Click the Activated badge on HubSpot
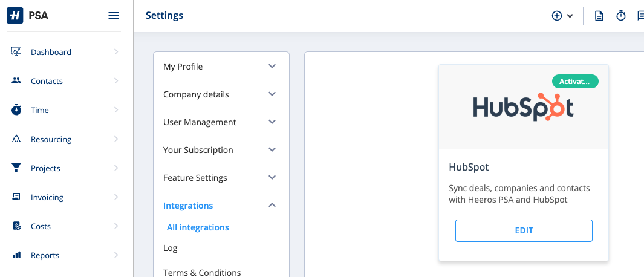The height and width of the screenshot is (277, 644). point(575,82)
